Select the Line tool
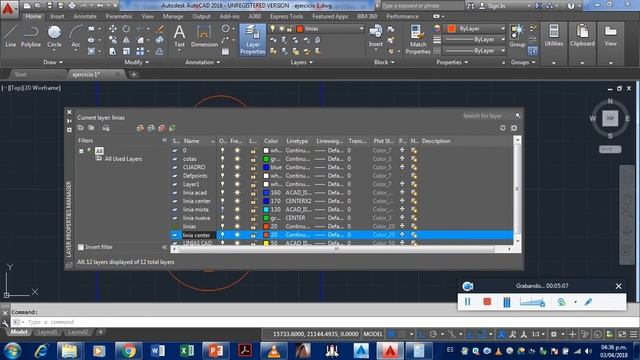Viewport: 640px width, 360px height. coord(10,36)
